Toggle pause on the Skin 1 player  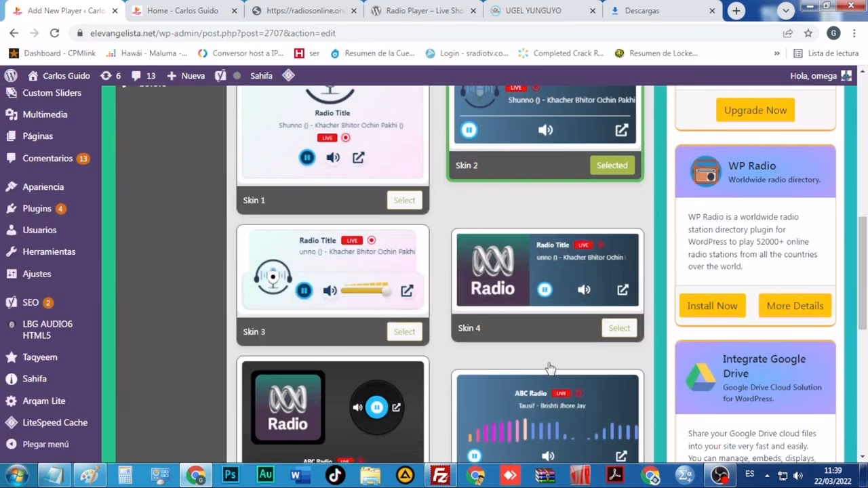[307, 157]
